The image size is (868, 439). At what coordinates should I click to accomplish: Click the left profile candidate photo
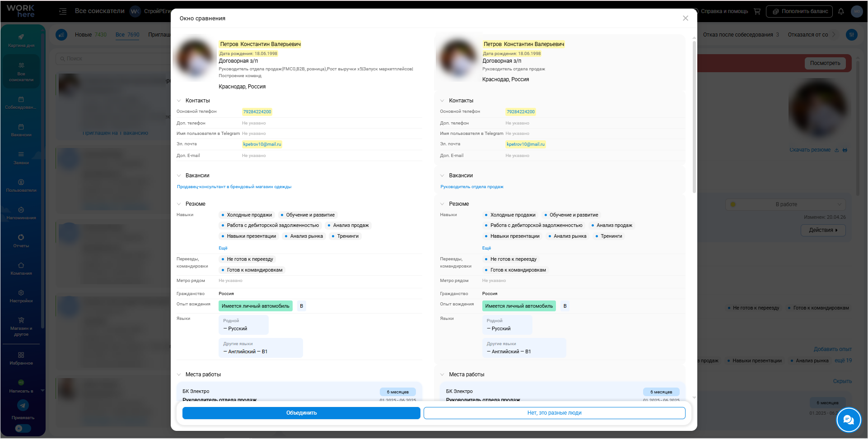point(195,59)
